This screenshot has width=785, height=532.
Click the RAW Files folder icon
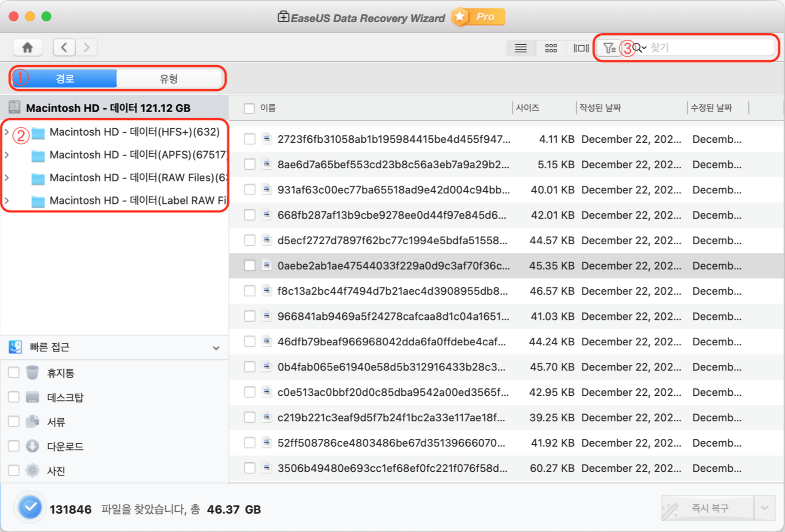[38, 178]
